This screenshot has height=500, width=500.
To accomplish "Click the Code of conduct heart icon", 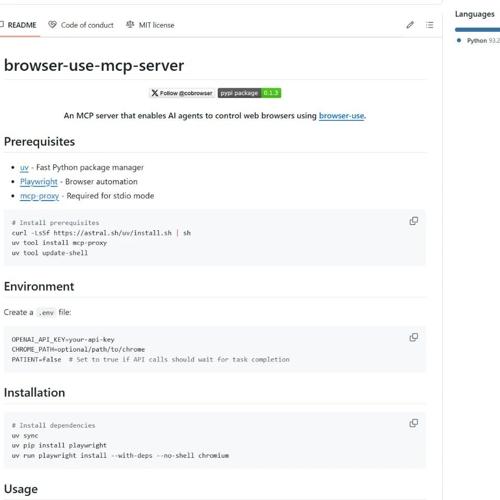I will coord(52,25).
